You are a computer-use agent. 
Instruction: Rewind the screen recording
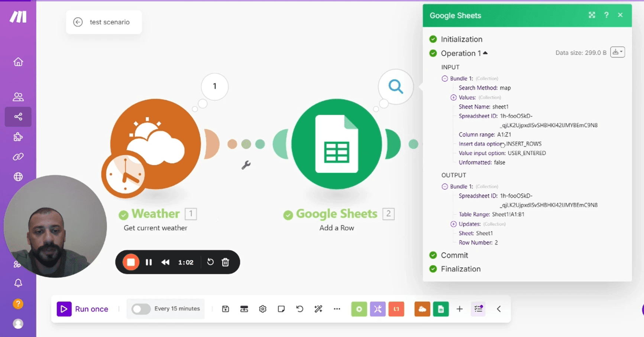click(165, 262)
